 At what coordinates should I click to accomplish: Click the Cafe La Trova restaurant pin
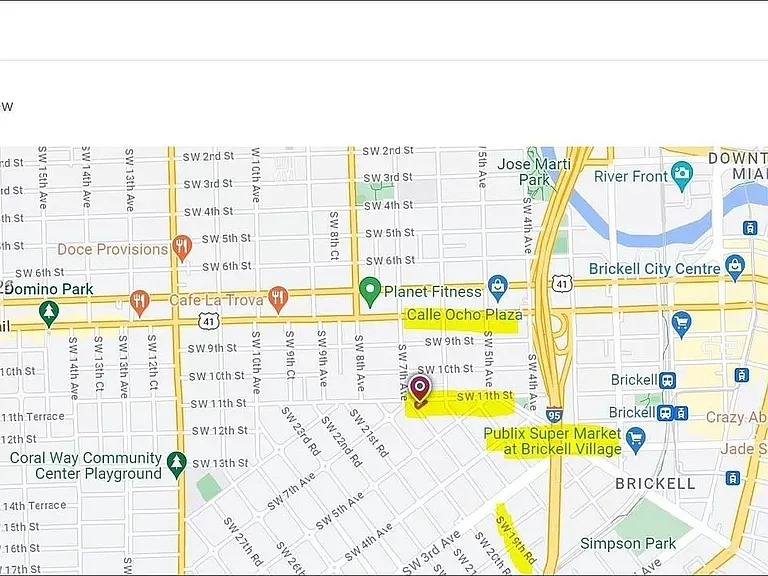278,299
